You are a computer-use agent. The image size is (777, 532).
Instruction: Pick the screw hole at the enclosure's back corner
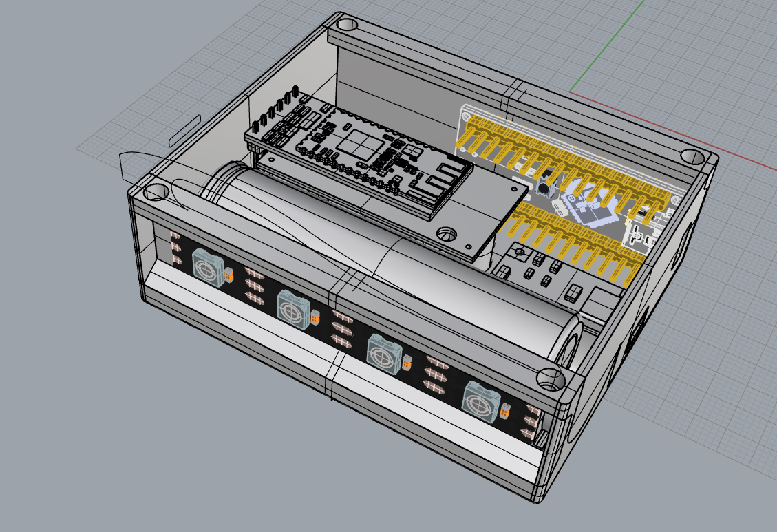(347, 24)
